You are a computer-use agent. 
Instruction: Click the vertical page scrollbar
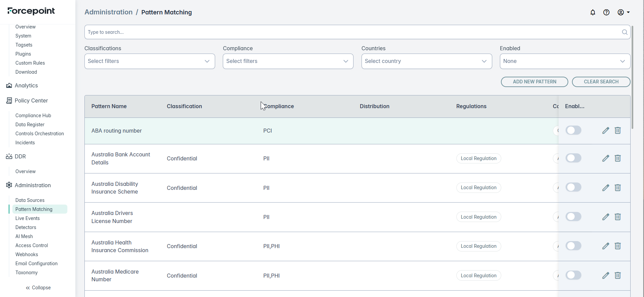click(x=632, y=77)
